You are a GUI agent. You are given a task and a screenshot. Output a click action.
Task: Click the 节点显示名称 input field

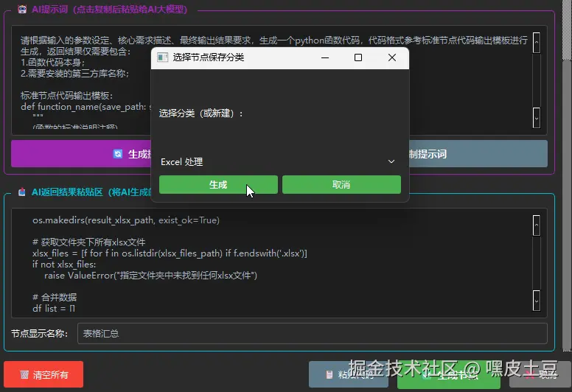tap(313, 333)
